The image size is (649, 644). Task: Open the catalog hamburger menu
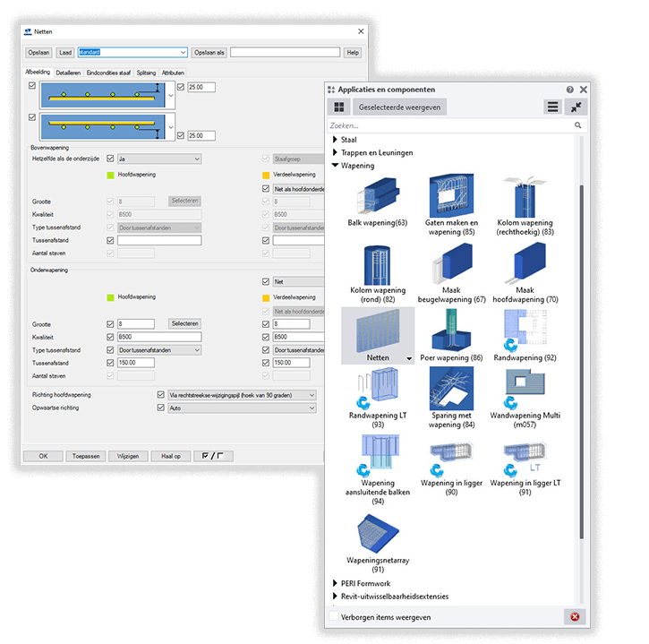pyautogui.click(x=552, y=107)
